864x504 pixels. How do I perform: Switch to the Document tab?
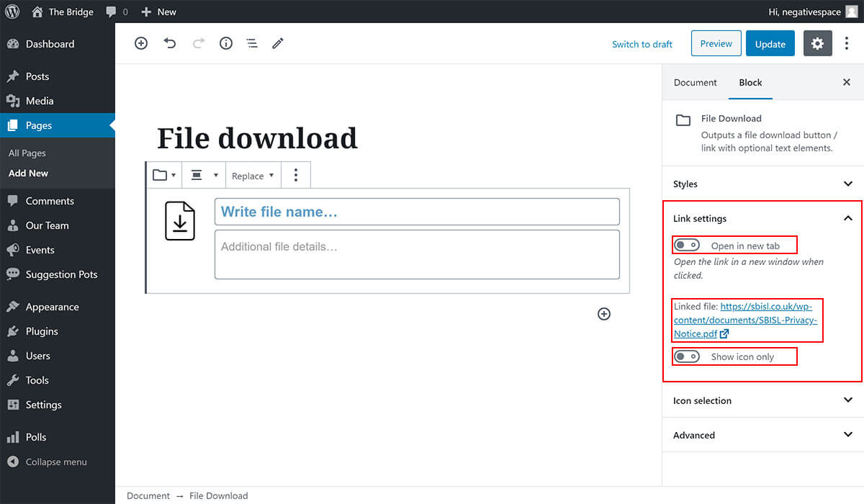pyautogui.click(x=695, y=82)
